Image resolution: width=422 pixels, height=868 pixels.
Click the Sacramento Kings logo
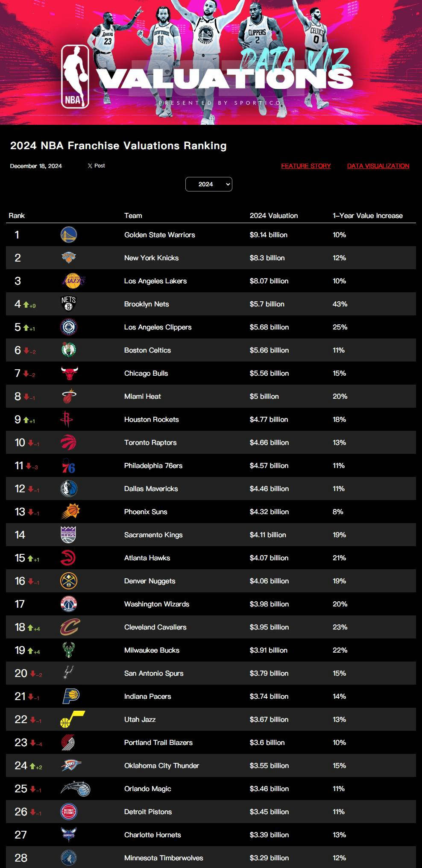(68, 535)
